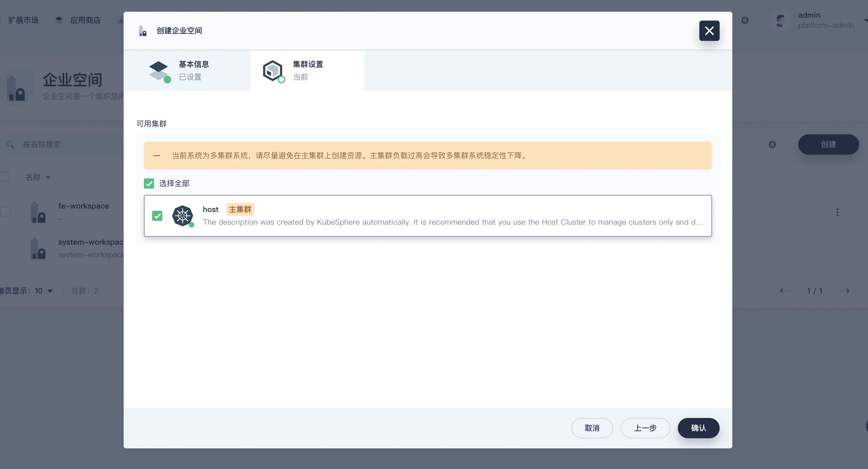Tick the system-workspace row checkbox
The image size is (868, 469).
[5, 247]
